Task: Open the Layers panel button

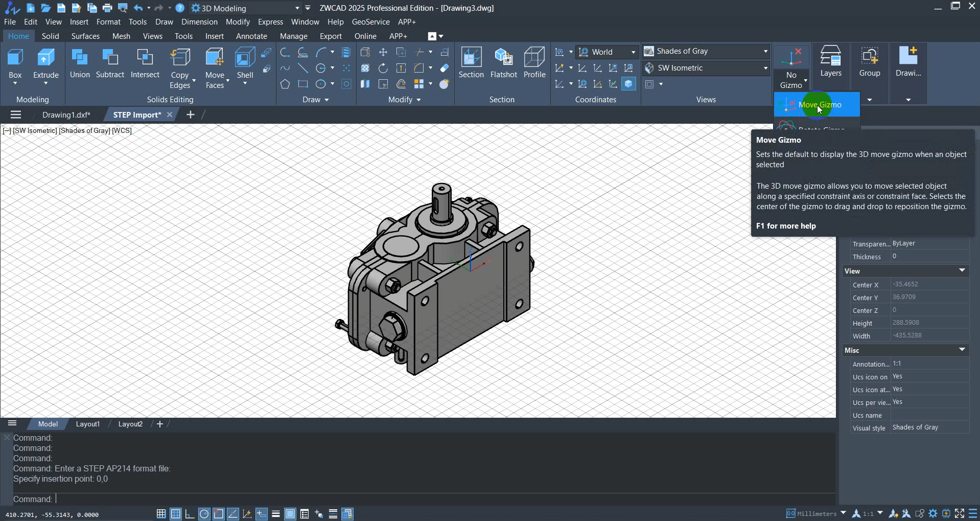Action: (831, 61)
